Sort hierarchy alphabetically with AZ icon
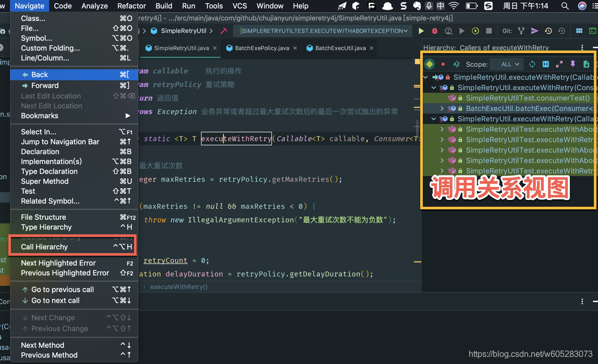This screenshot has height=364, width=598. pyautogui.click(x=457, y=65)
